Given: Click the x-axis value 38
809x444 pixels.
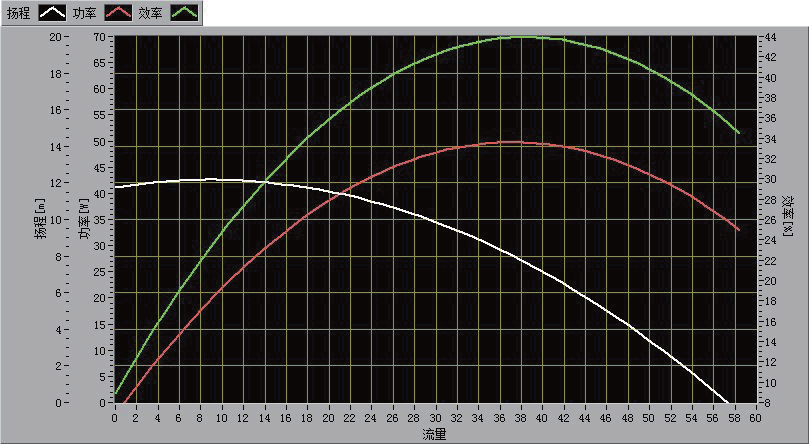Looking at the screenshot, I should point(521,416).
